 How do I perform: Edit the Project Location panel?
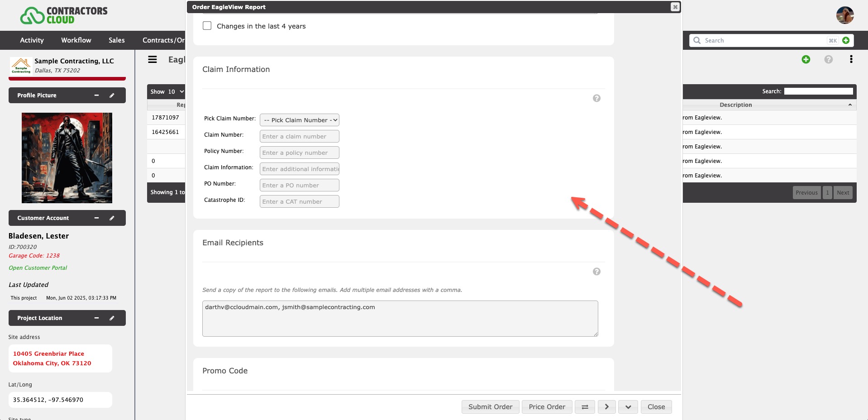click(112, 318)
